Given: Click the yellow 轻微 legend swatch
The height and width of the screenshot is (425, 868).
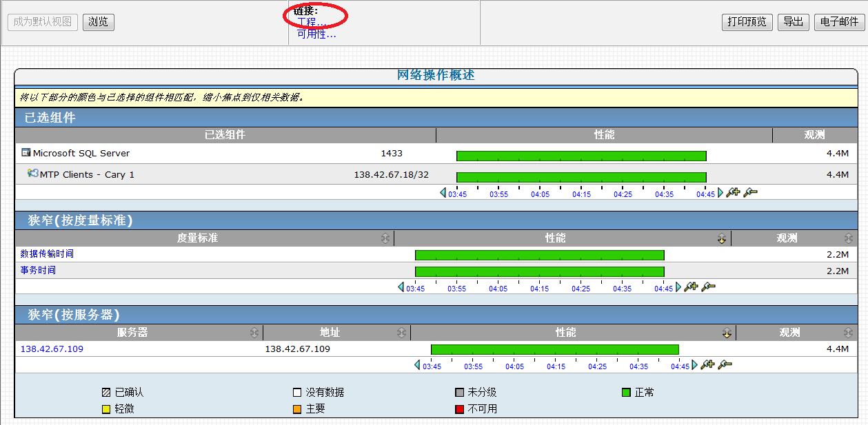Looking at the screenshot, I should click(106, 409).
